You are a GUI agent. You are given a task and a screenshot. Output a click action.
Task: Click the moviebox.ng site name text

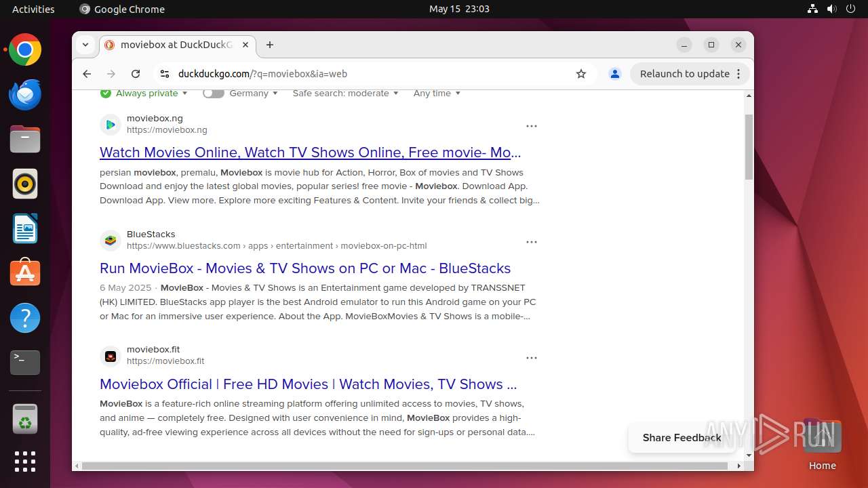click(155, 119)
